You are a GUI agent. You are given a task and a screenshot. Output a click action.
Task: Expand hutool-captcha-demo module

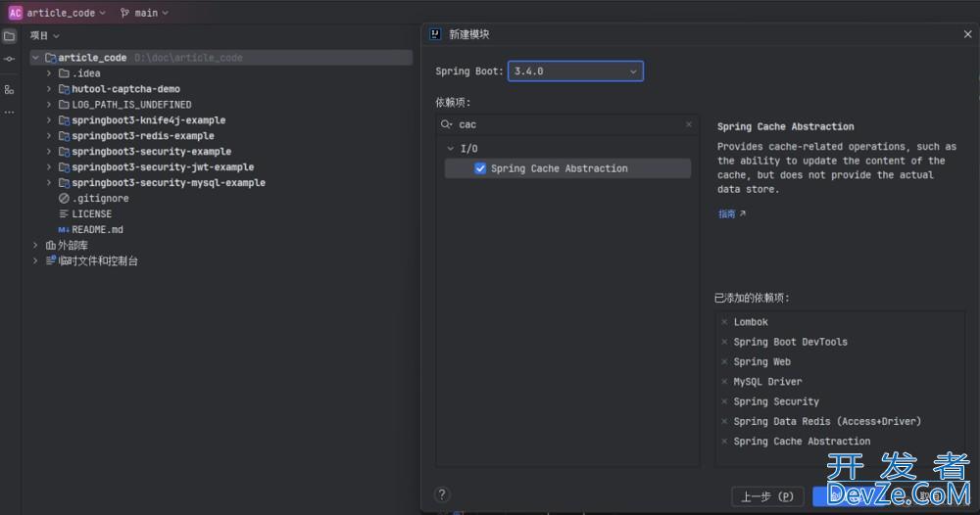[x=49, y=89]
